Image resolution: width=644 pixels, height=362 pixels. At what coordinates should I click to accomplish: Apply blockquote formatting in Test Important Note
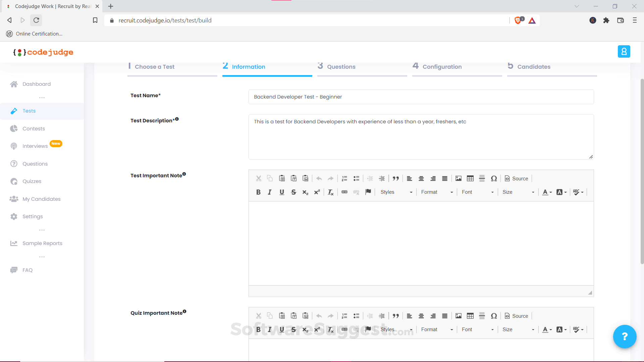coord(396,178)
